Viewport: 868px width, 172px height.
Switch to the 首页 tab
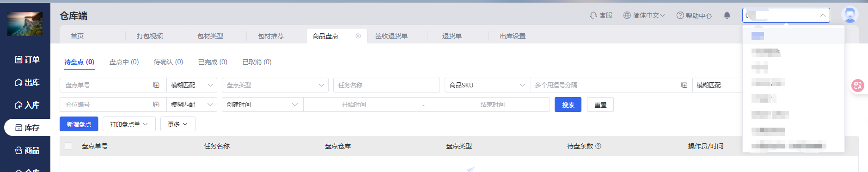coord(77,36)
